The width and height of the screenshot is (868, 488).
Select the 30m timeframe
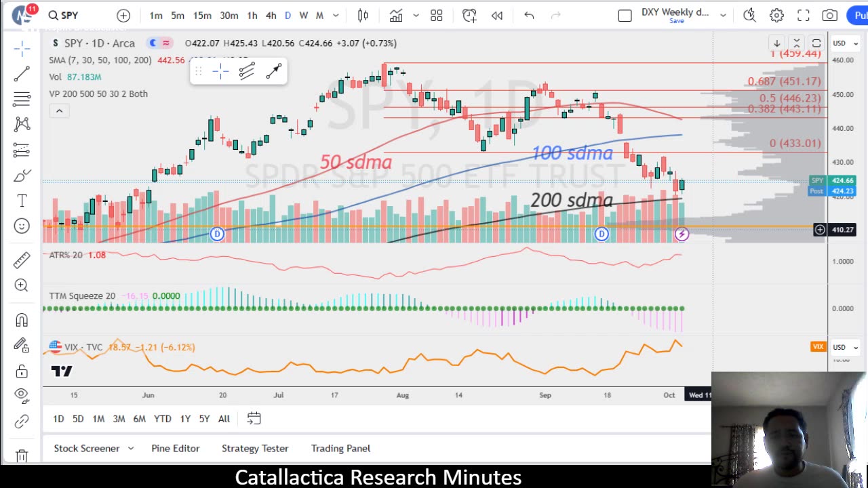click(x=229, y=15)
